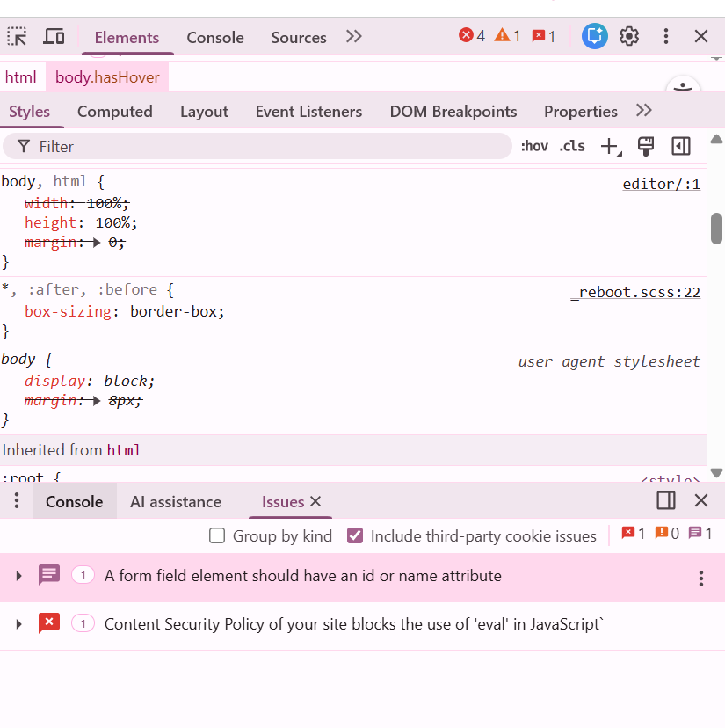Switch to the Computed tab
The image size is (725, 728).
[x=114, y=112]
